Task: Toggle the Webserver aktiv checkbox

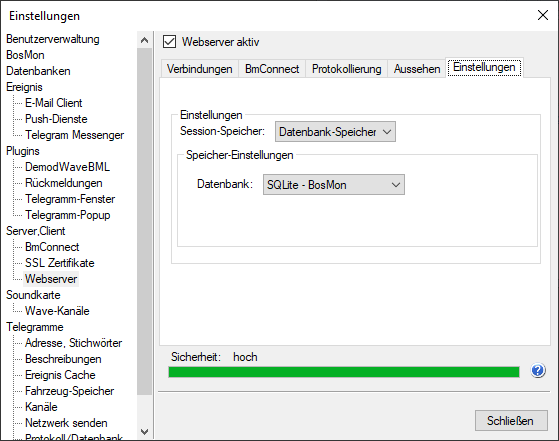Action: pyautogui.click(x=169, y=41)
